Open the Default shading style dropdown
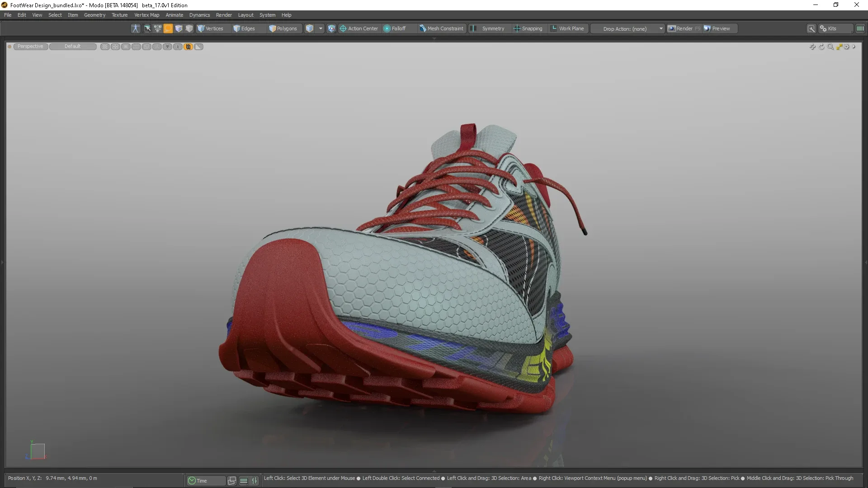Image resolution: width=868 pixels, height=488 pixels. tap(73, 47)
